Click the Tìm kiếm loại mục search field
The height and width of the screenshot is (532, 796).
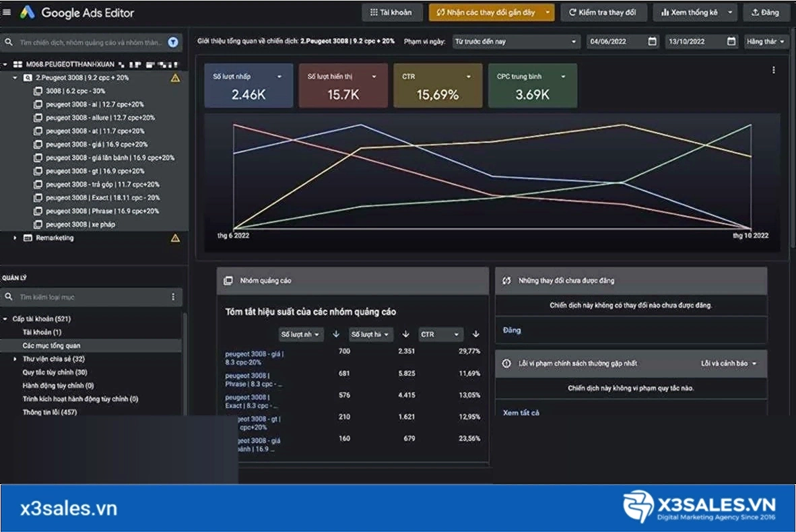[92, 297]
